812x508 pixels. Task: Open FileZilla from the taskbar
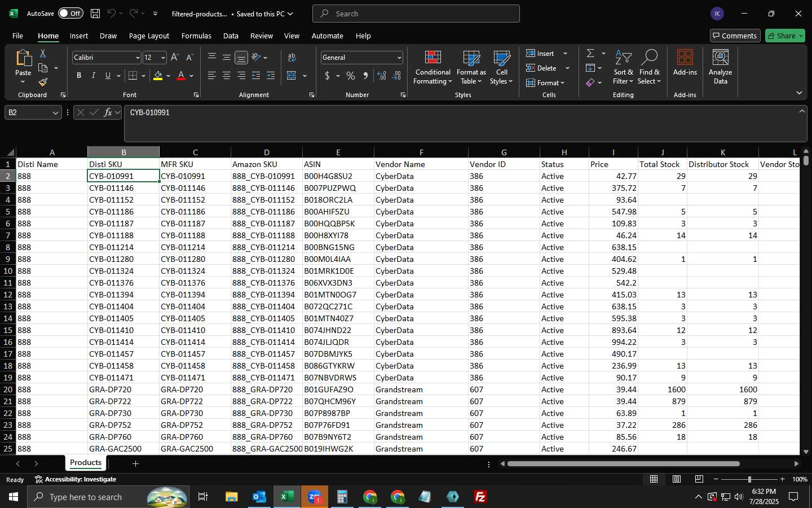480,497
